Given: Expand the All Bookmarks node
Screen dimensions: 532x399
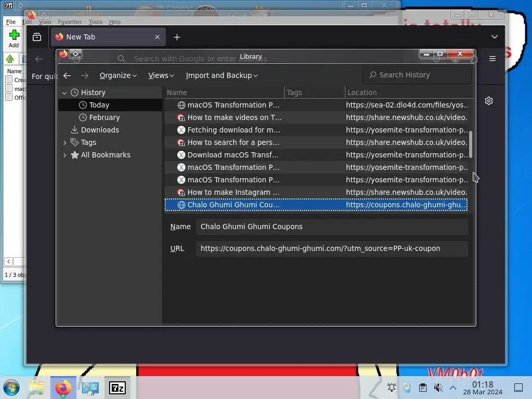Looking at the screenshot, I should click(64, 155).
